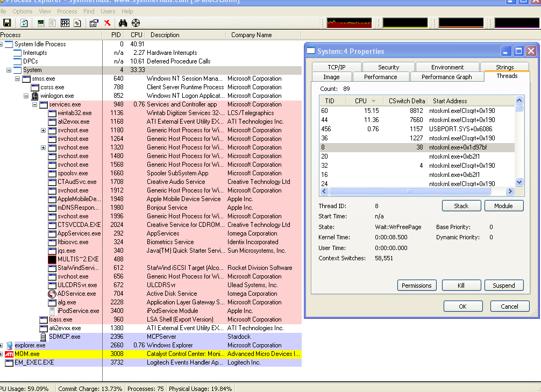The image size is (541, 392).
Task: Switch to the Performance Graph tab
Action: click(446, 77)
